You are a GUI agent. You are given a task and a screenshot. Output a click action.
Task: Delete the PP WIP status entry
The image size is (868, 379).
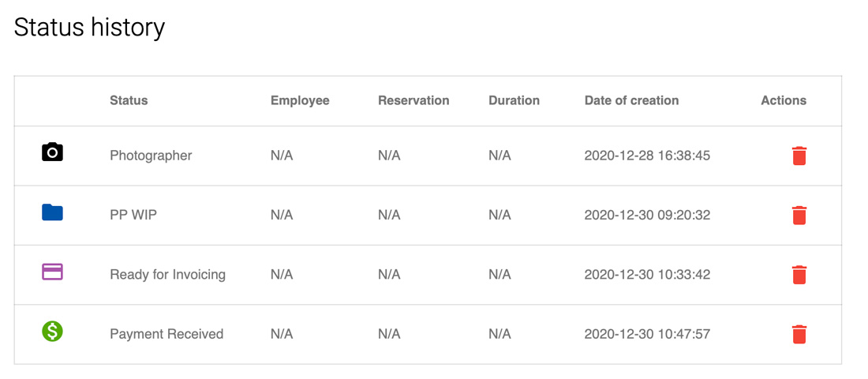(x=799, y=215)
